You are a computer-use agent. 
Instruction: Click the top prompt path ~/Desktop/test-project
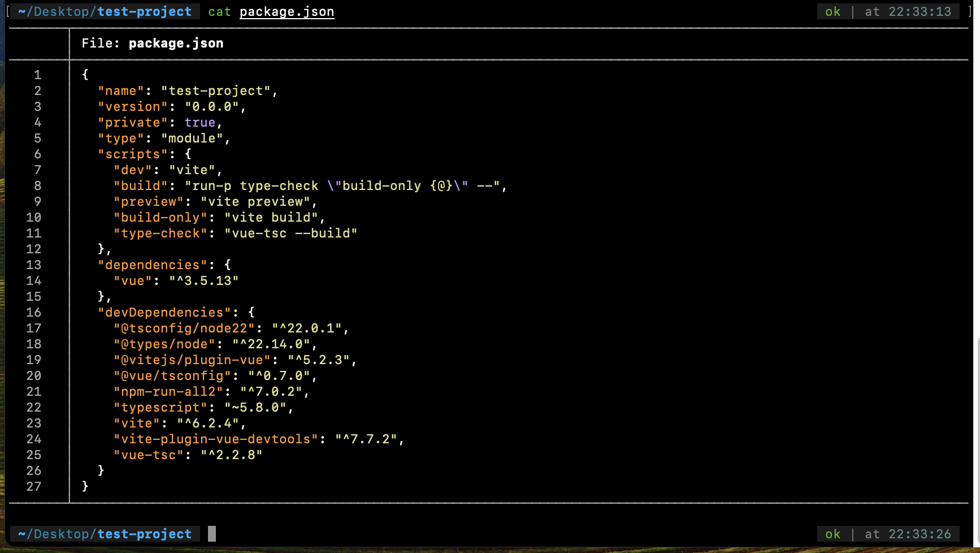coord(105,12)
